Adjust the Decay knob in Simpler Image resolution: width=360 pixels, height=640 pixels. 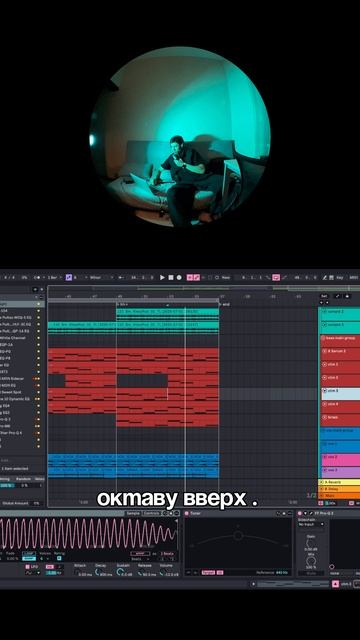click(98, 573)
